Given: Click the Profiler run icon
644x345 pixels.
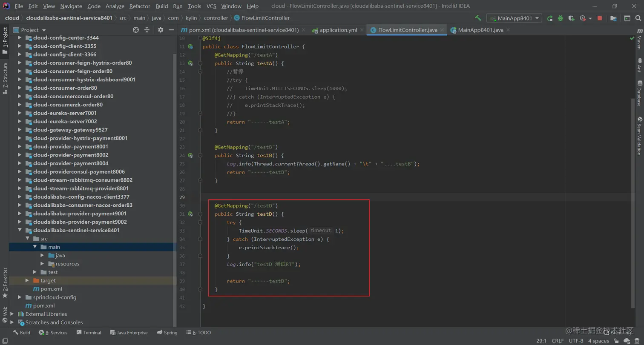Looking at the screenshot, I should 583,18.
